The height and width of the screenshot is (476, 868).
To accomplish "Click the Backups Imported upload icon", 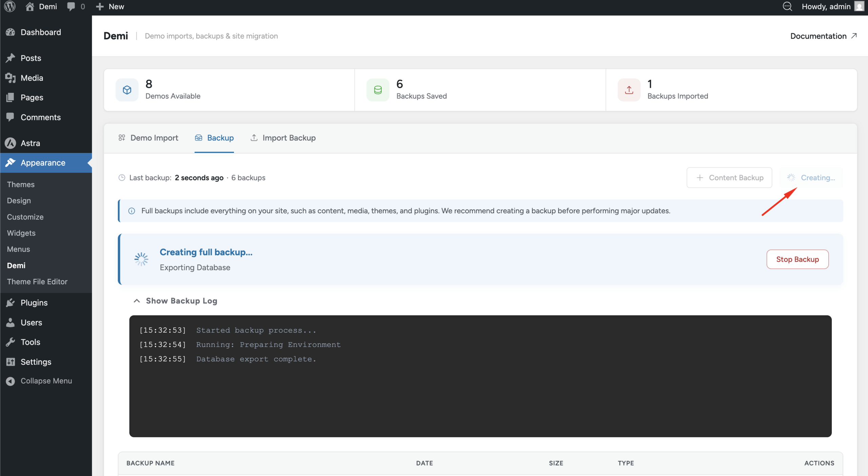I will click(x=629, y=90).
